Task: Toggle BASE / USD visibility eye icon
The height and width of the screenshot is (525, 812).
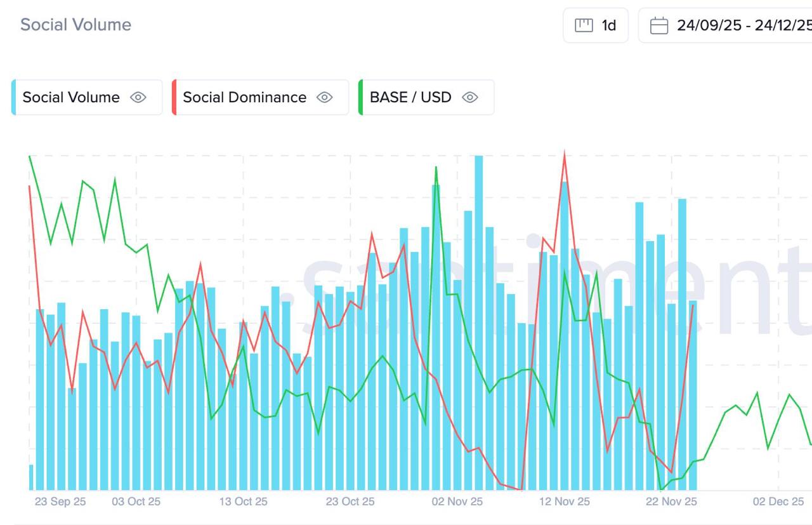Action: pyautogui.click(x=470, y=97)
